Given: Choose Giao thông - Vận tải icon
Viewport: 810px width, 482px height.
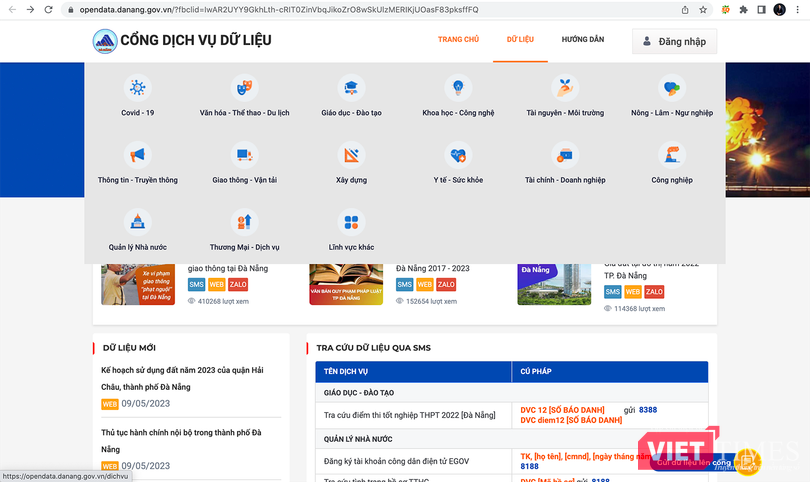Looking at the screenshot, I should (243, 155).
